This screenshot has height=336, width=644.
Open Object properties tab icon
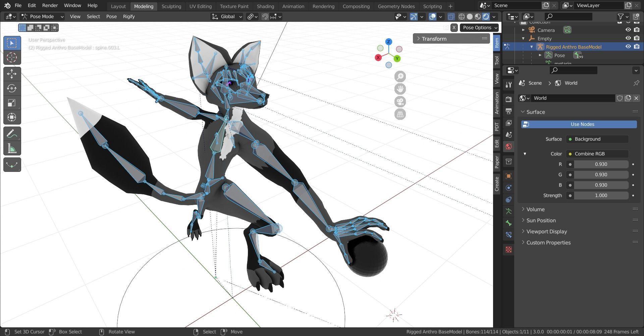508,176
